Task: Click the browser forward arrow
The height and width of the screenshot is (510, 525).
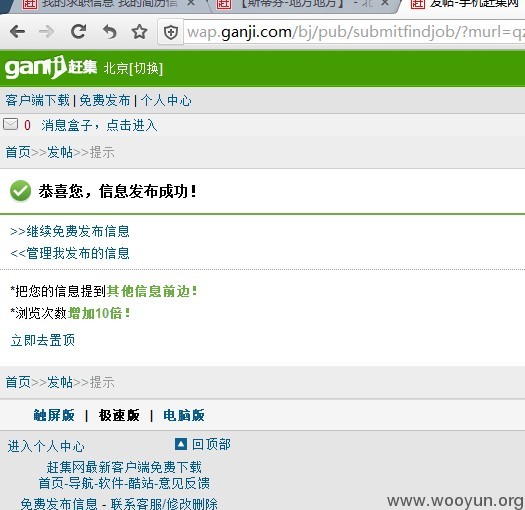Action: [47, 32]
